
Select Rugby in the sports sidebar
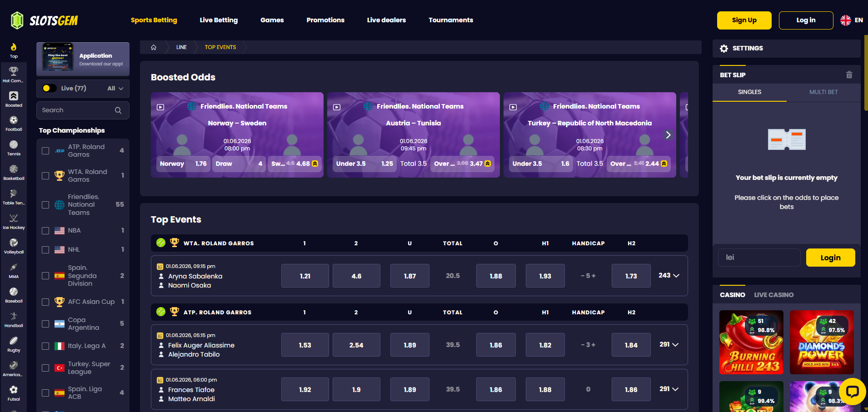point(14,344)
